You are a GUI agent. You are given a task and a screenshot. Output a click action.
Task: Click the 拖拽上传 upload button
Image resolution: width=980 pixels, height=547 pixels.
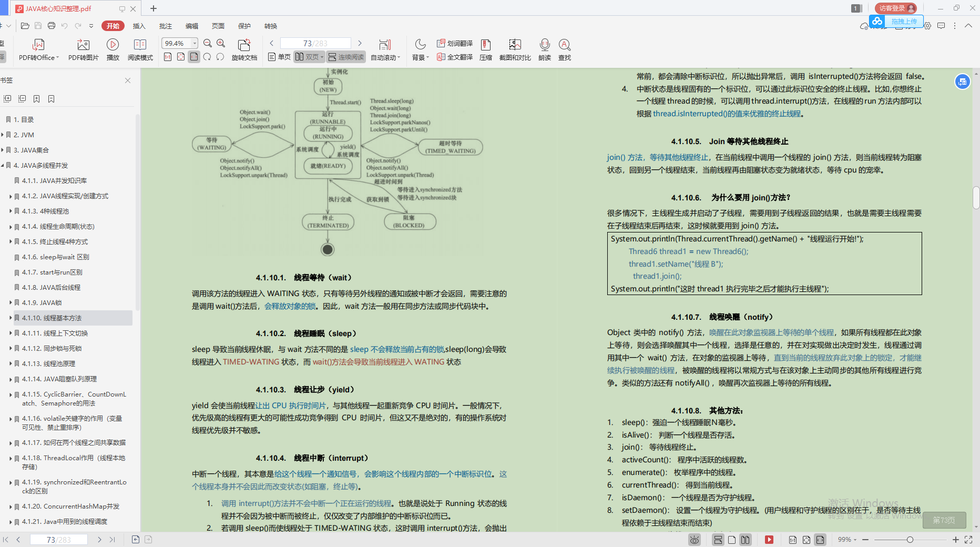pyautogui.click(x=896, y=22)
